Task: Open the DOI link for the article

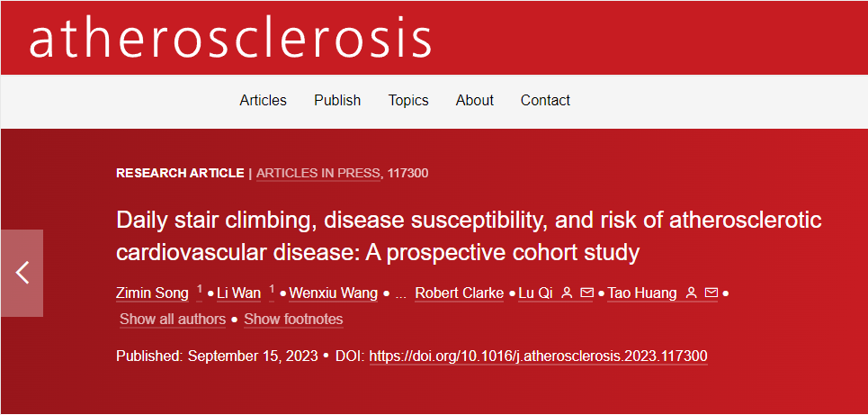Action: tap(538, 356)
